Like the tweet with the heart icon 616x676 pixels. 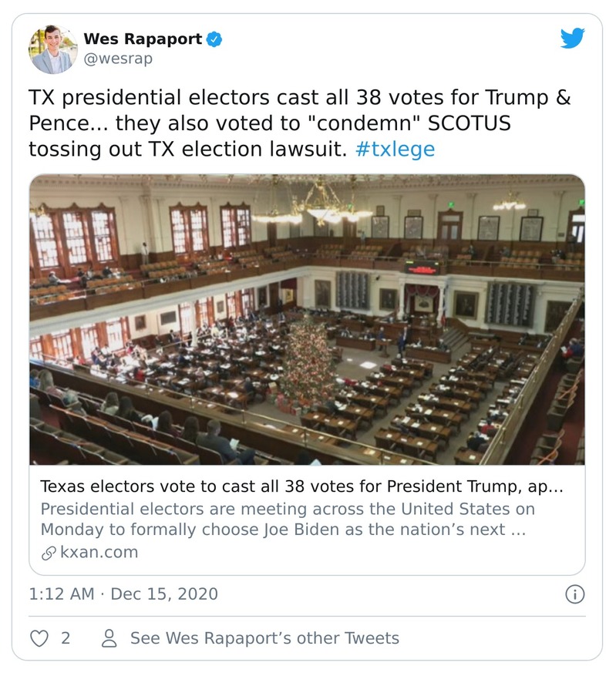click(39, 638)
